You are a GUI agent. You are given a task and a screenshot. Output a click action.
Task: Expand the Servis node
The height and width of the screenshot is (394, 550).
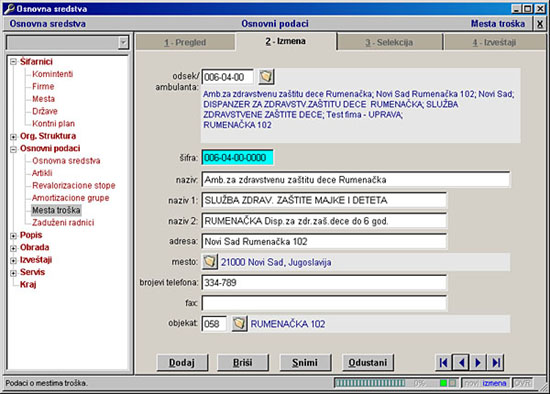tap(13, 273)
